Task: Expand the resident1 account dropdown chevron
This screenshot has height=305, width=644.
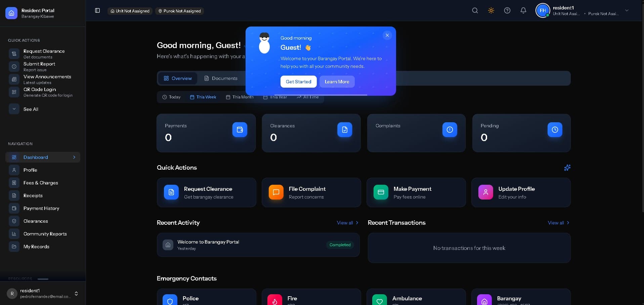Action: coord(627,10)
